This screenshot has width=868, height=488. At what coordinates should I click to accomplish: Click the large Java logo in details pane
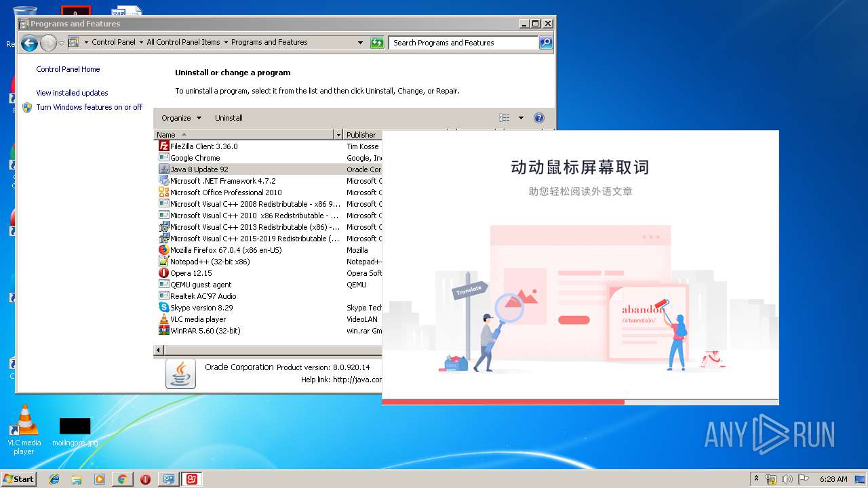pyautogui.click(x=180, y=373)
